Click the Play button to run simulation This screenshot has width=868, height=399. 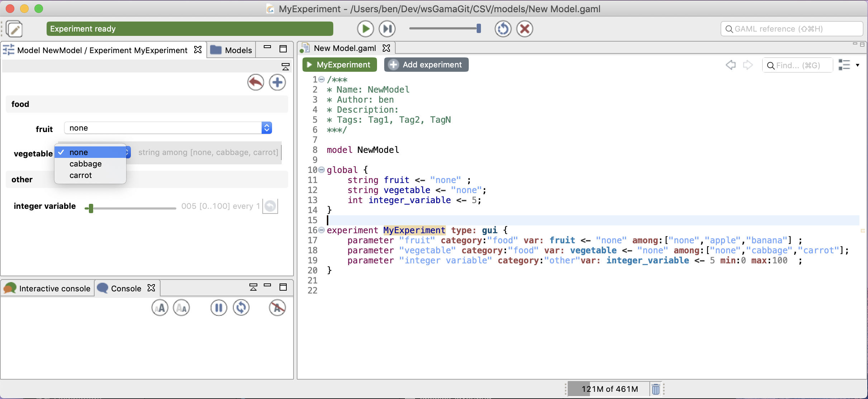pos(365,29)
